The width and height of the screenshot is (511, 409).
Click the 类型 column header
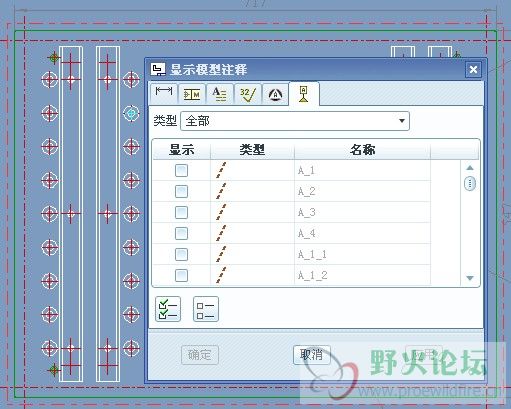(x=252, y=150)
